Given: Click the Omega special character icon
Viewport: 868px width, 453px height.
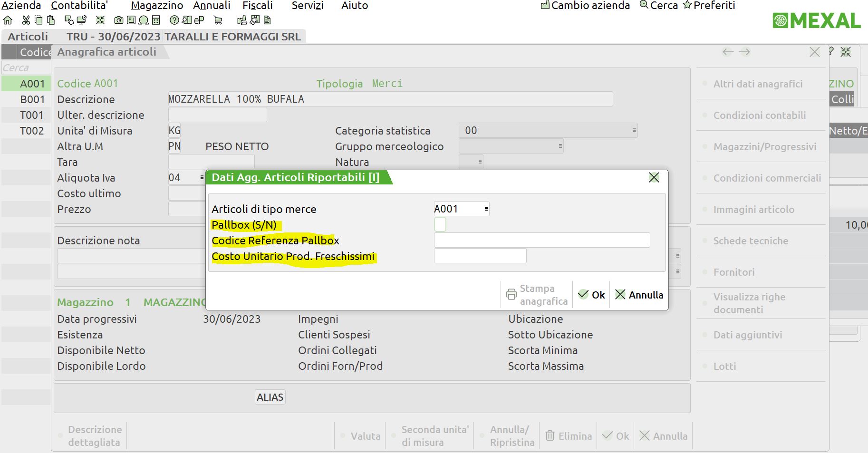Looking at the screenshot, I should [x=144, y=20].
